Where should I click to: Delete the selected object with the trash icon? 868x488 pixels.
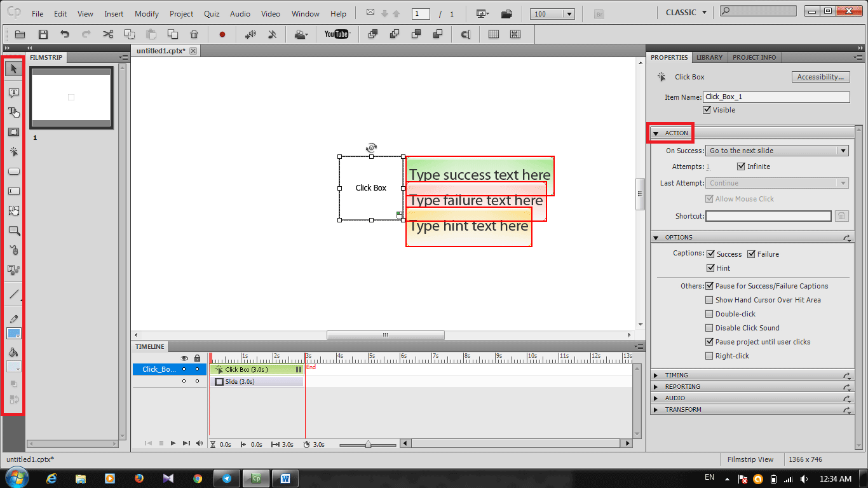click(x=194, y=34)
